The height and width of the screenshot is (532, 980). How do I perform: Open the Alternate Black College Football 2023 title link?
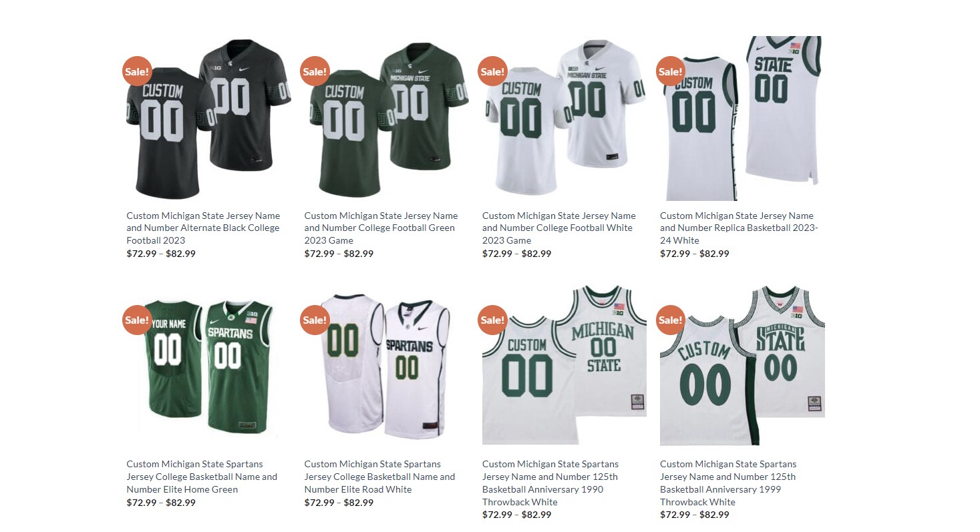(x=203, y=228)
